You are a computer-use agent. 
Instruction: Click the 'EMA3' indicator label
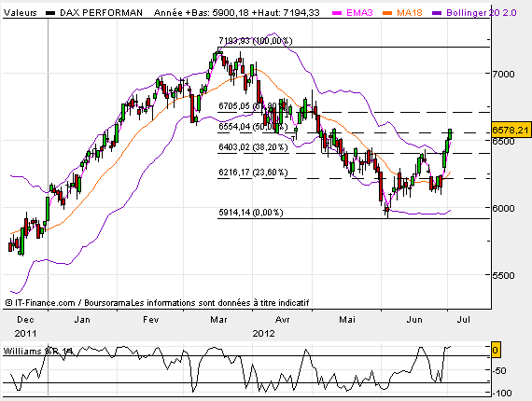pos(359,13)
